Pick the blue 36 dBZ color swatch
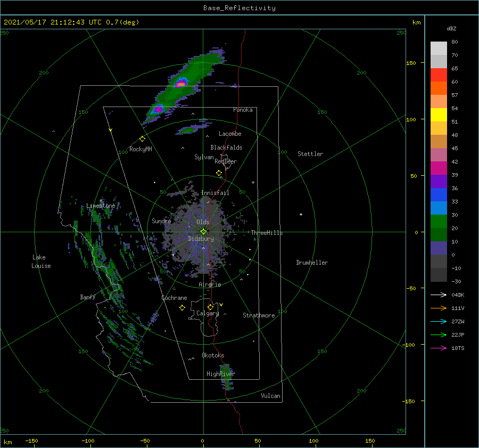 pyautogui.click(x=439, y=194)
